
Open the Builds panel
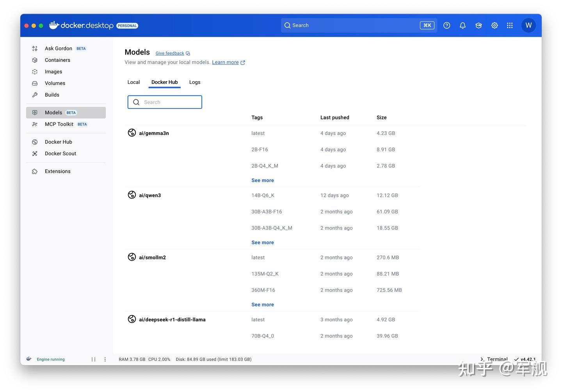click(52, 95)
